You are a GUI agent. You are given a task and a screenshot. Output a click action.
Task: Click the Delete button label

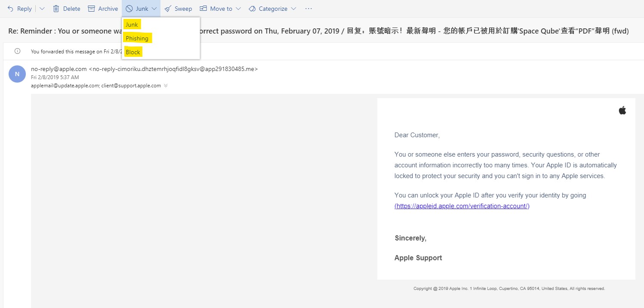(x=71, y=9)
